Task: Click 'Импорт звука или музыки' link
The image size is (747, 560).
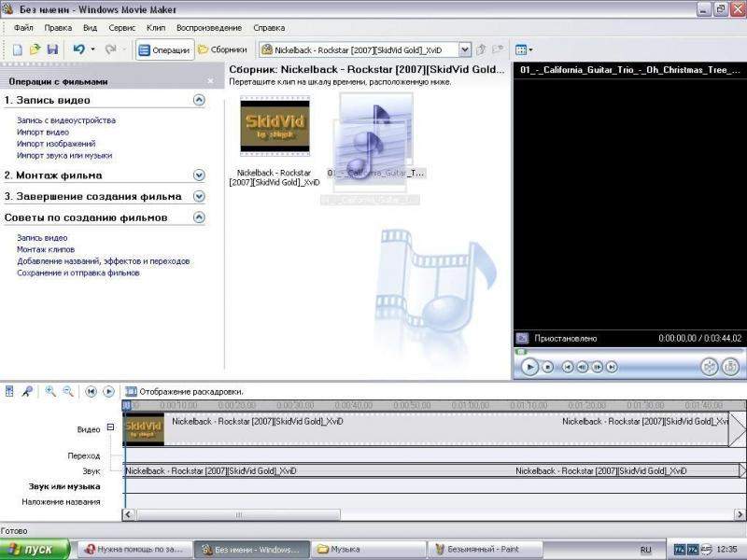Action: tap(63, 156)
